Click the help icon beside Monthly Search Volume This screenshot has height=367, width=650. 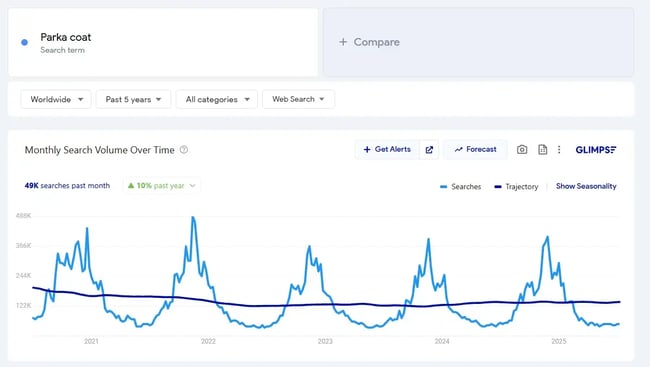point(184,150)
